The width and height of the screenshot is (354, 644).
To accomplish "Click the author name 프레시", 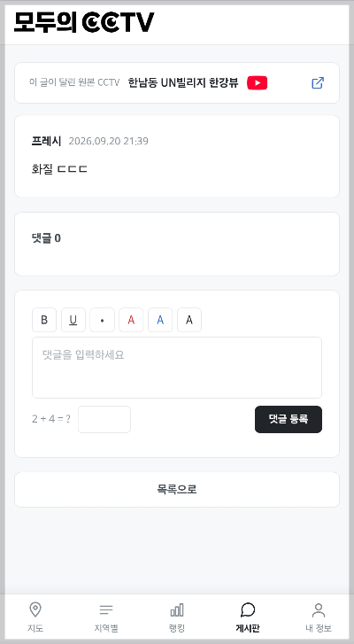I will (x=46, y=141).
